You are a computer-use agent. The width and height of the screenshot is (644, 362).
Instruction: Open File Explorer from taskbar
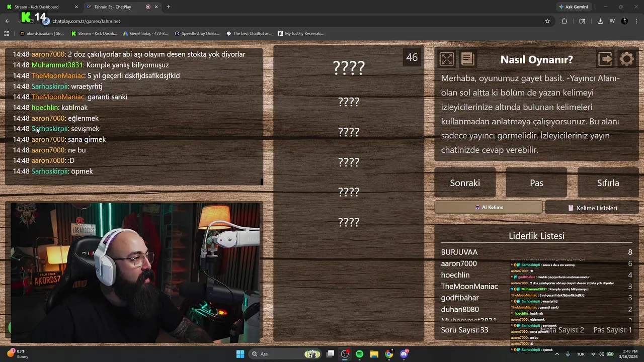(374, 354)
